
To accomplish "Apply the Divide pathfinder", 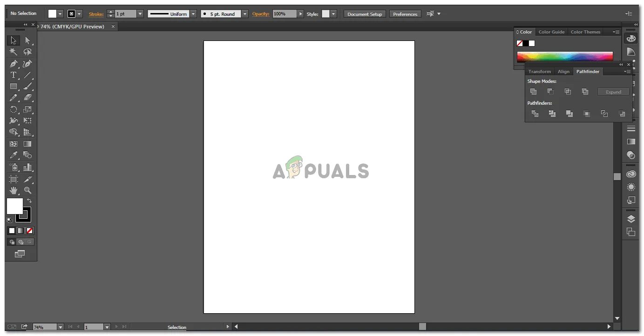I will tap(535, 114).
